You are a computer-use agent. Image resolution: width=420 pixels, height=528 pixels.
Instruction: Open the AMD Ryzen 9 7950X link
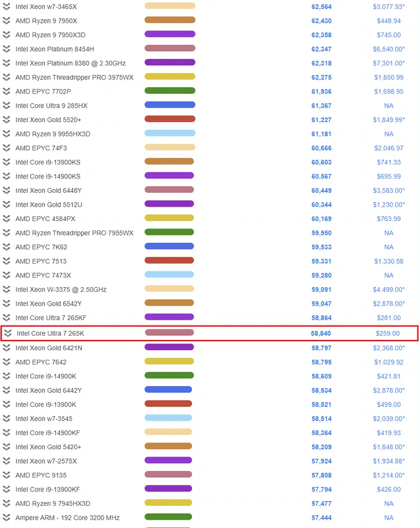46,21
